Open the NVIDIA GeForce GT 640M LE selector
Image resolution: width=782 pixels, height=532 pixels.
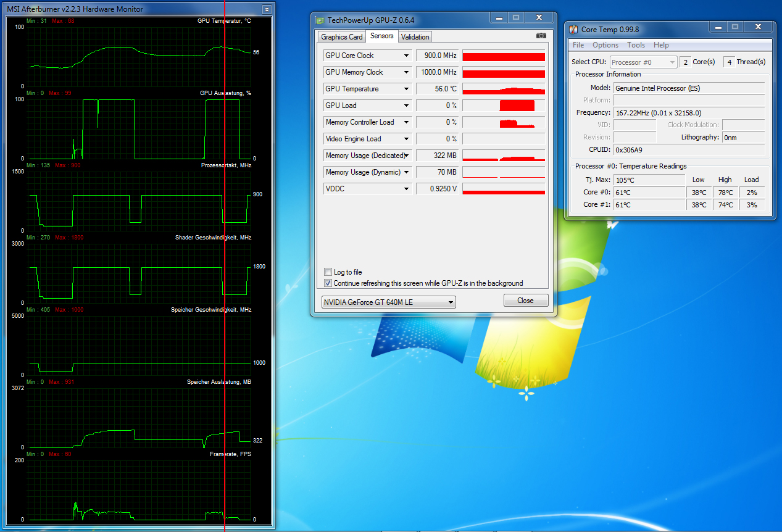389,302
